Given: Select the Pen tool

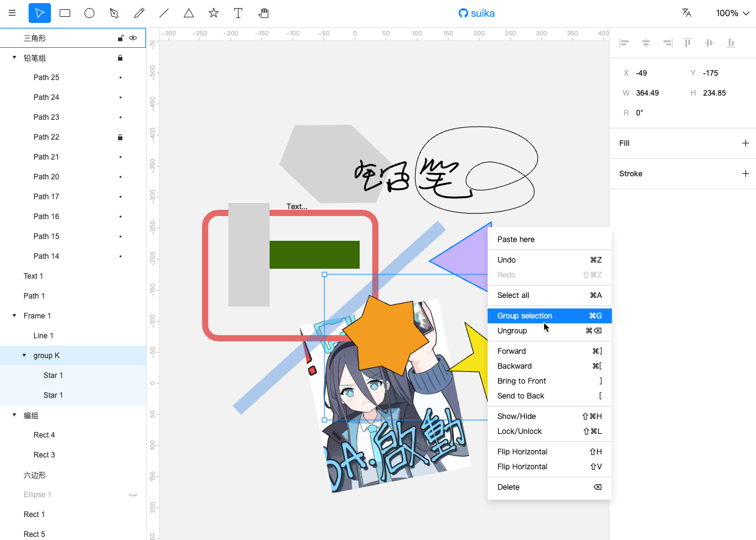Looking at the screenshot, I should [114, 13].
